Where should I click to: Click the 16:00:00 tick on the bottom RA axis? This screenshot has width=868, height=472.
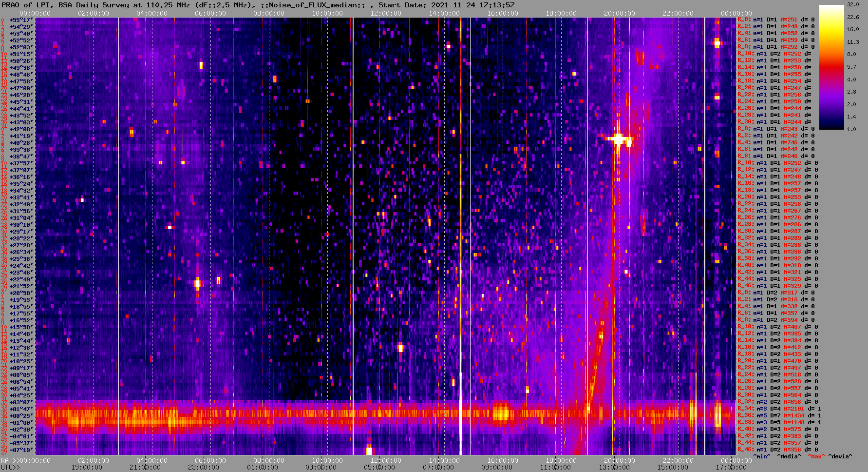(x=503, y=460)
